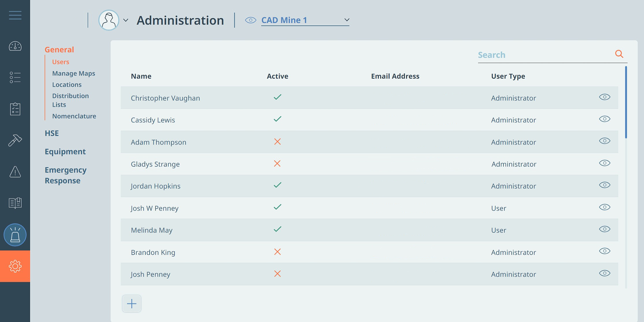Image resolution: width=644 pixels, height=322 pixels.
Task: Click eye icon for Melinda May
Action: [x=604, y=229]
